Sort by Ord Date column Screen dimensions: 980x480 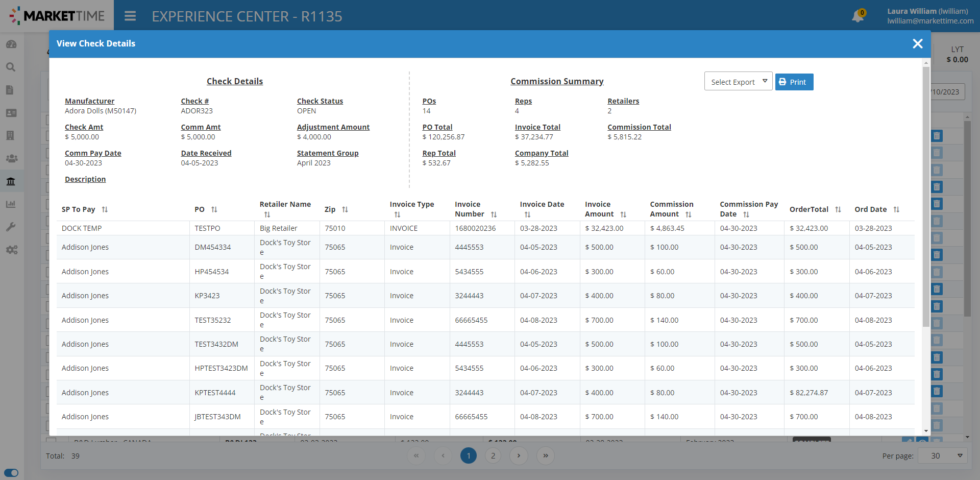point(896,209)
